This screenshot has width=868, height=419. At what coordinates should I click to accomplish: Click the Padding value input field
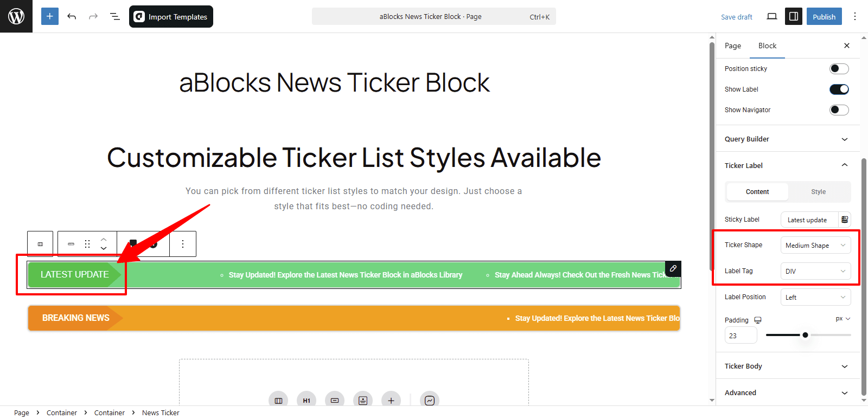tap(741, 336)
